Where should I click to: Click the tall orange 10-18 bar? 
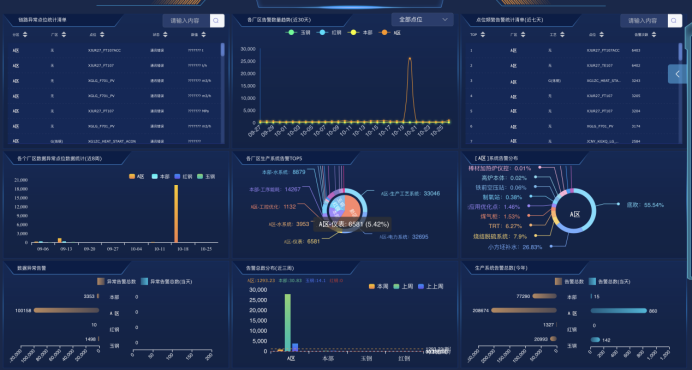pos(176,214)
